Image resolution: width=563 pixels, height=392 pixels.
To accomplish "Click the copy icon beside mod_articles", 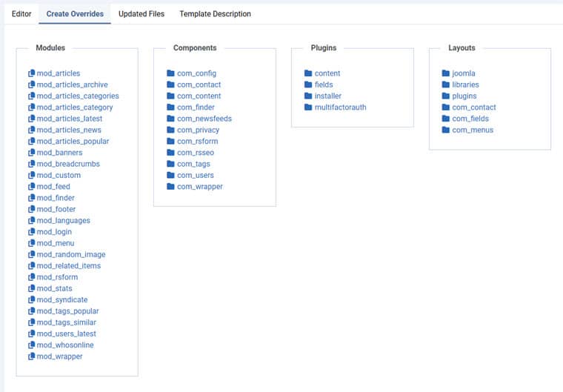I will 32,73.
